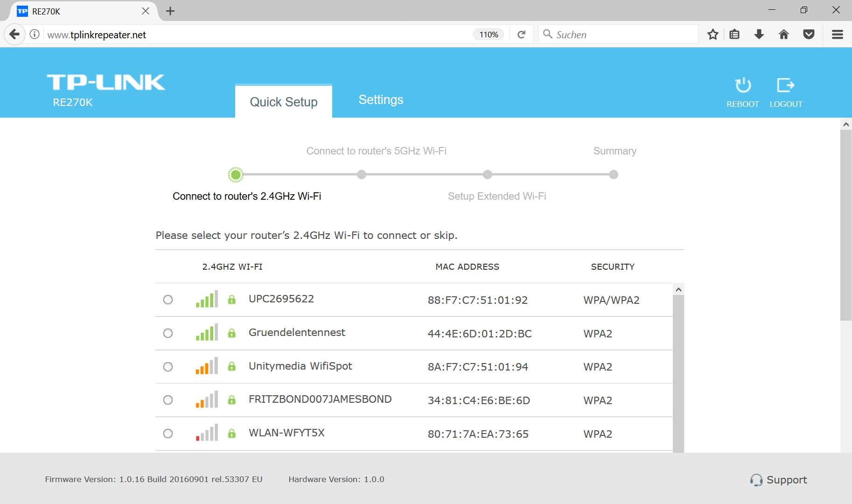
Task: Open the browser hamburger menu
Action: [837, 35]
